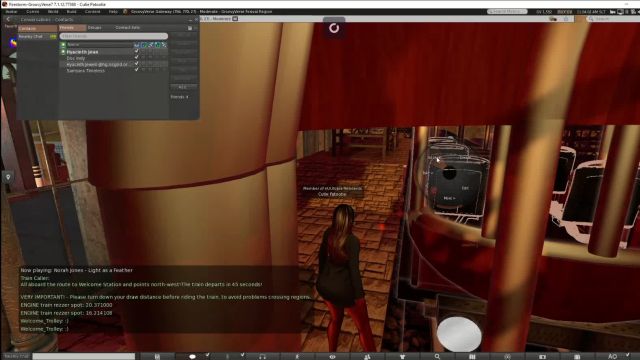The image size is (640, 360).
Task: Click the AO toggle in bottom toolbar
Action: pyautogui.click(x=612, y=356)
